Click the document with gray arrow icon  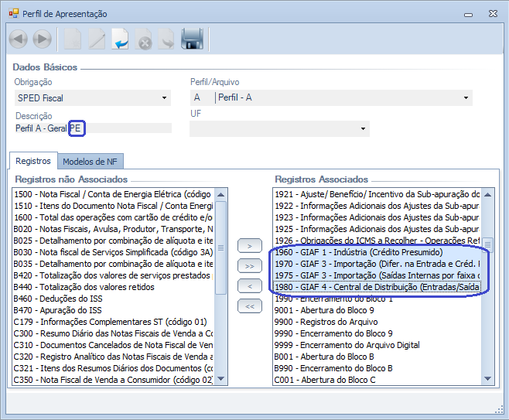pos(166,39)
